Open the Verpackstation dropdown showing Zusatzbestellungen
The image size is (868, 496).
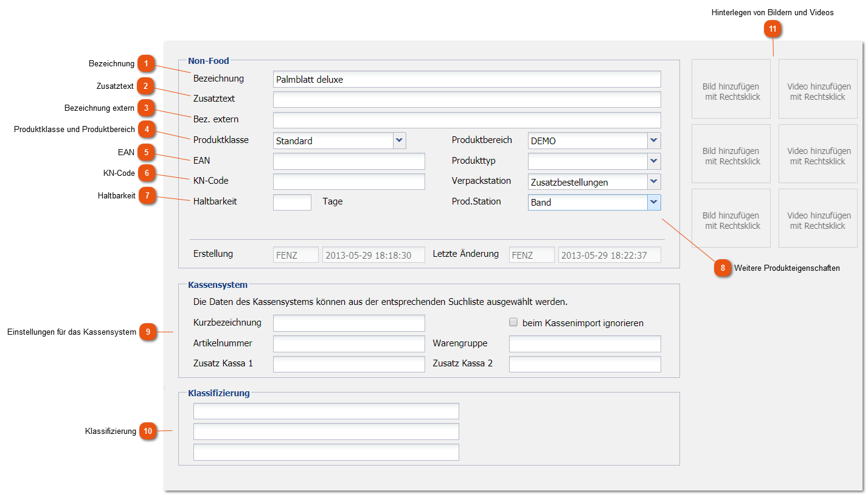[x=594, y=182]
